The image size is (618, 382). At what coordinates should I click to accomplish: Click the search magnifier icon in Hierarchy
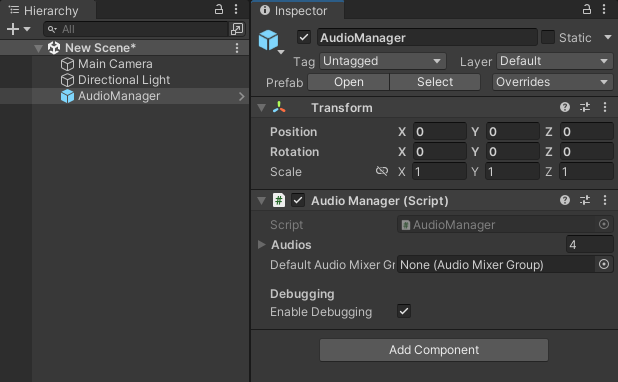coord(52,29)
